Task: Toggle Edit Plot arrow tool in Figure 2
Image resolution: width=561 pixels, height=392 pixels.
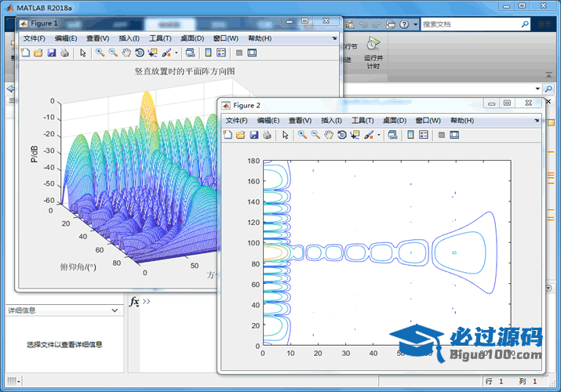Action: coord(285,135)
